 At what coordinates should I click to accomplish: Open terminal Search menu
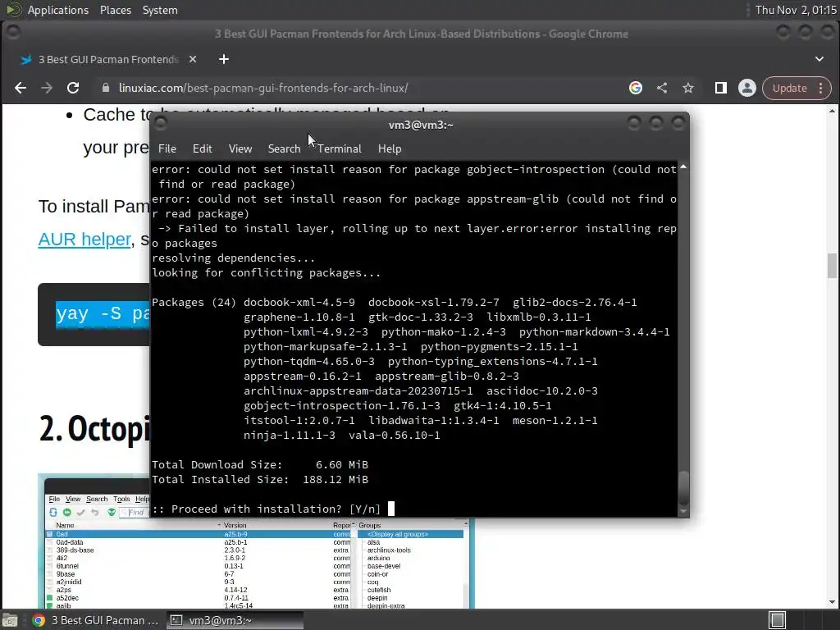[x=284, y=148]
